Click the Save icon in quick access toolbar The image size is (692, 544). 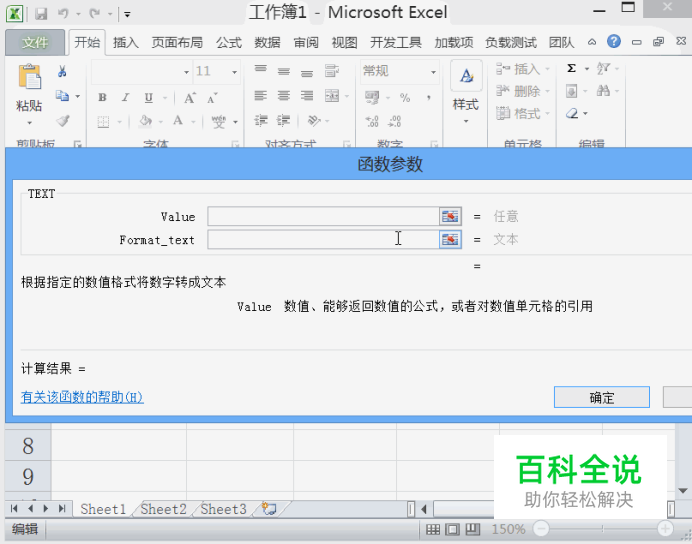coord(41,14)
